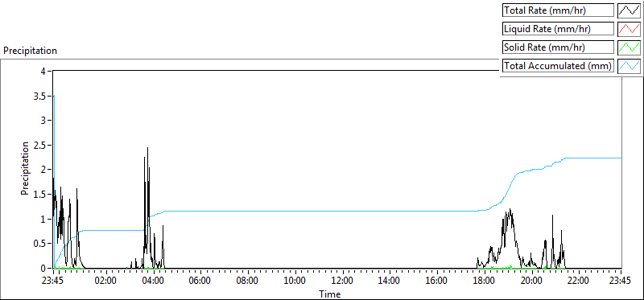Screen dimensions: 644x300
Task: Select the Liquid Rate (mm/hr) legend label
Action: 558,29
